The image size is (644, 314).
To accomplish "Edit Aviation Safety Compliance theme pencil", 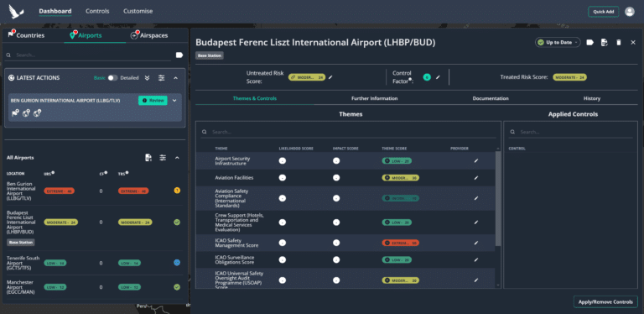I will tap(476, 198).
